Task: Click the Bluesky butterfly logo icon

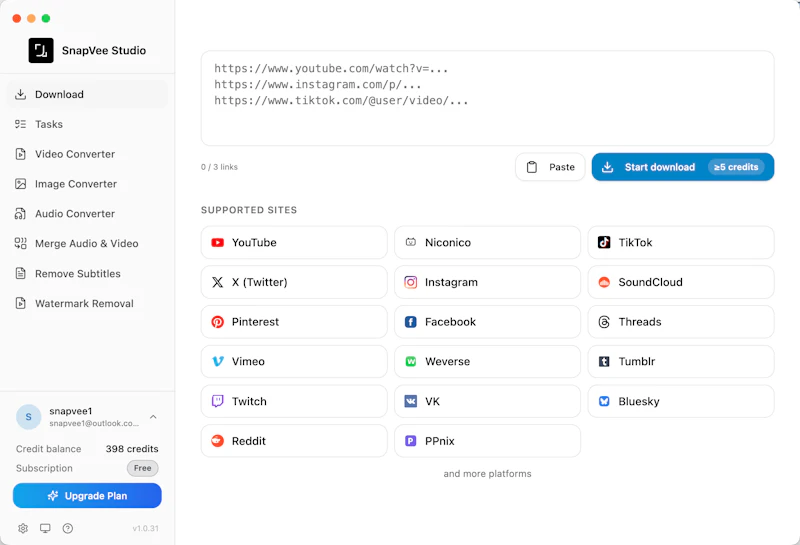Action: (x=604, y=401)
